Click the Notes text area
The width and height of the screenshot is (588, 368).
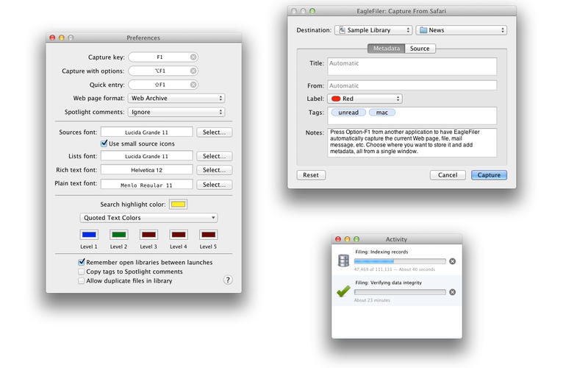412,143
